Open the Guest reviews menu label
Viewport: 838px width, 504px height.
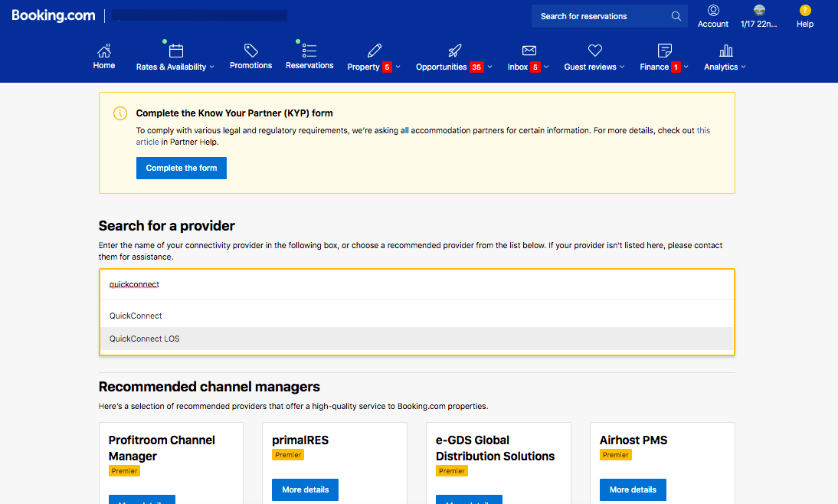pyautogui.click(x=590, y=67)
